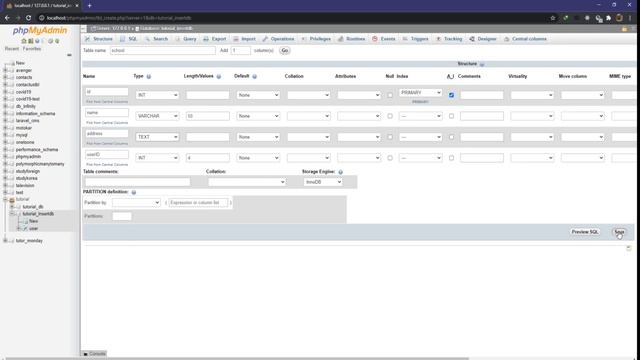Click the help icon beside Length/Values header
The width and height of the screenshot is (640, 360).
pos(219,76)
